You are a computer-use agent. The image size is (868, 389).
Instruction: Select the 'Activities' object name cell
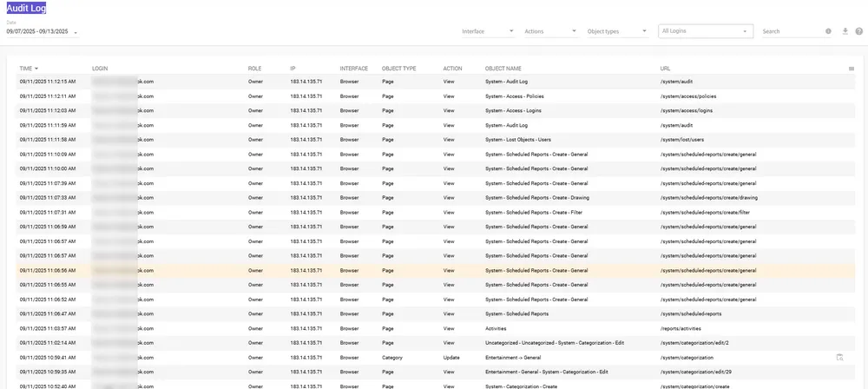click(496, 328)
